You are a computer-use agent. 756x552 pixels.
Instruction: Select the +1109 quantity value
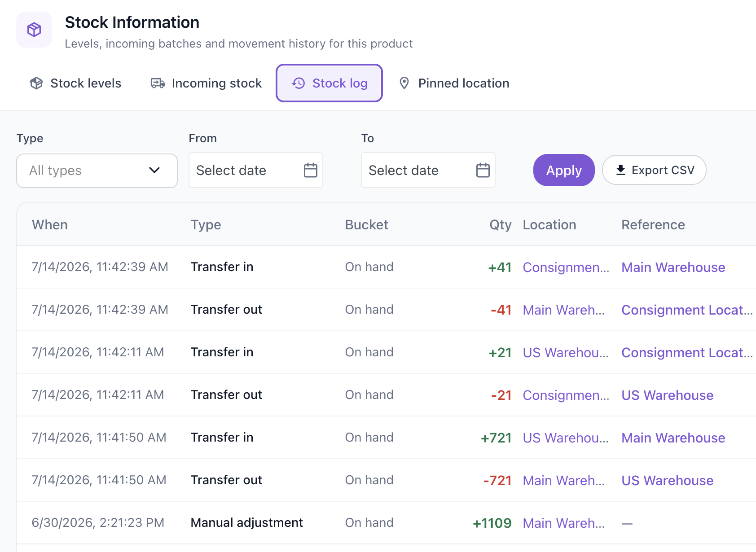pos(492,523)
